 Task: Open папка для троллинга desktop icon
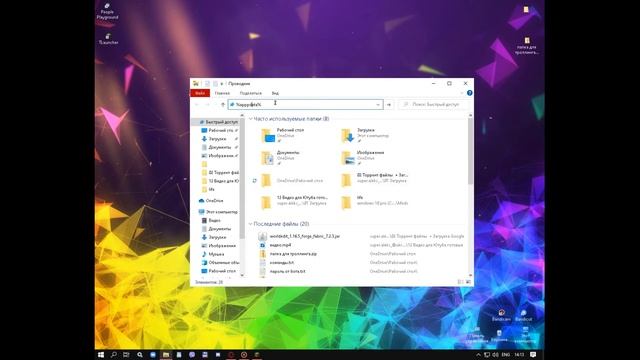coord(527,46)
